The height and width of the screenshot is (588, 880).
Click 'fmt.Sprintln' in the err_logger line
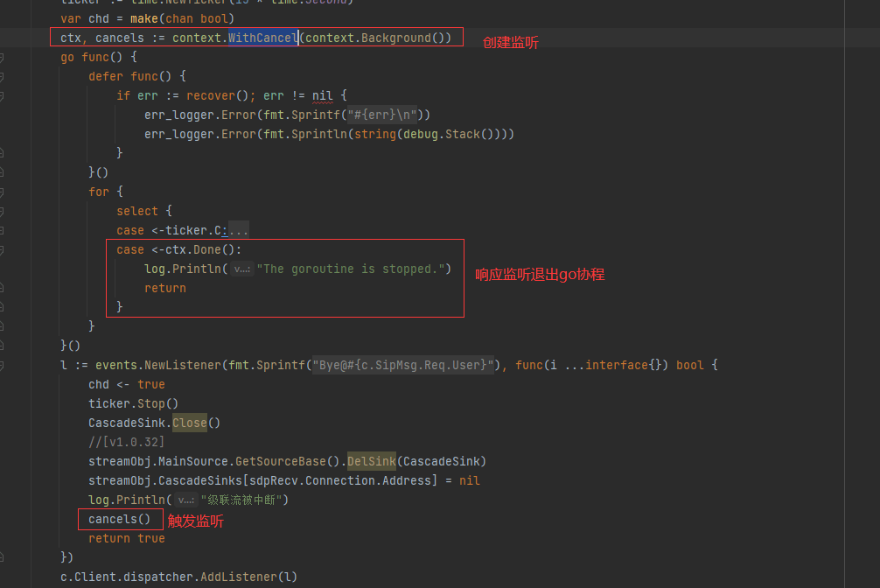tap(305, 134)
